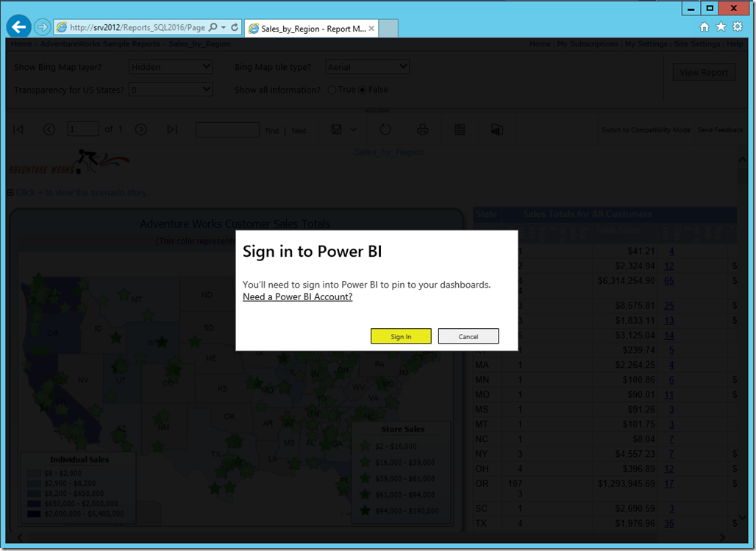Screen dimensions: 756x551
Task: Open Help menu link
Action: coord(735,44)
